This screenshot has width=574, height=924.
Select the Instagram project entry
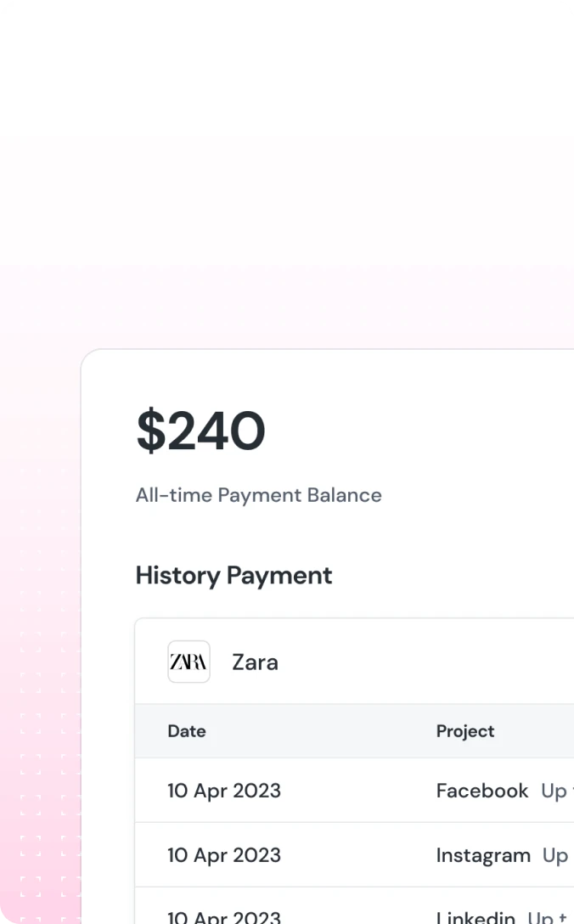(483, 855)
